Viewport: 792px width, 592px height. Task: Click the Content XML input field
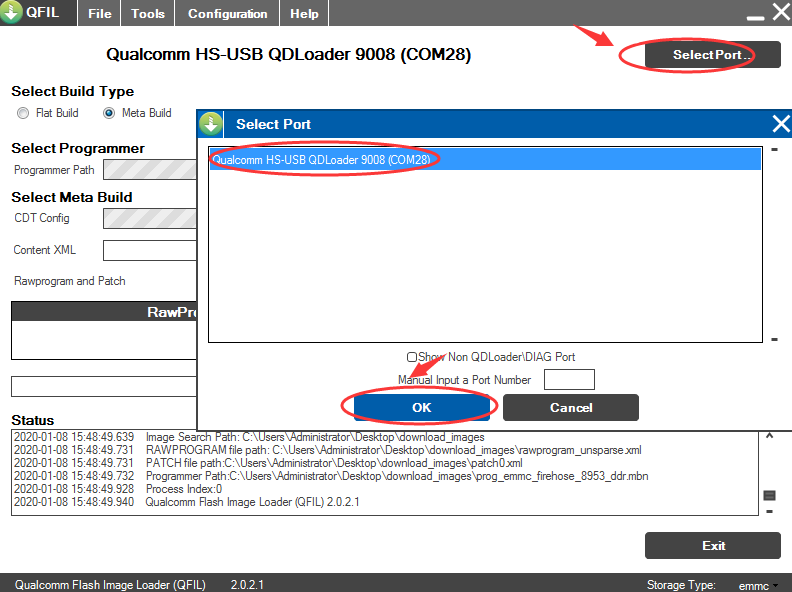pyautogui.click(x=150, y=250)
